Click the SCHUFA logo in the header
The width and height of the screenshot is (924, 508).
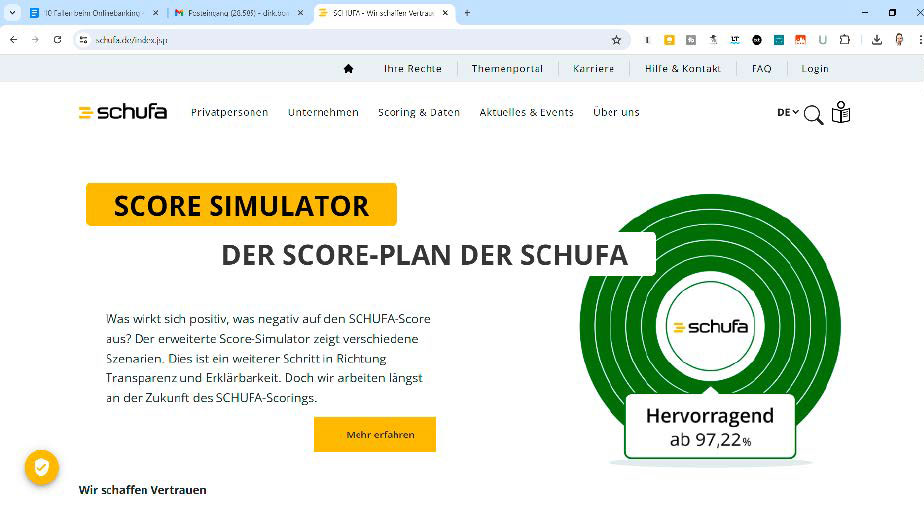(x=123, y=112)
